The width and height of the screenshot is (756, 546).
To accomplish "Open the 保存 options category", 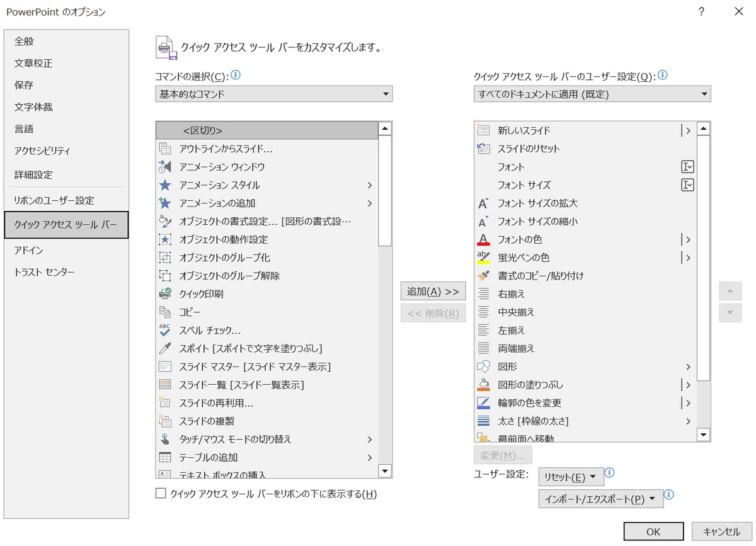I will click(66, 85).
